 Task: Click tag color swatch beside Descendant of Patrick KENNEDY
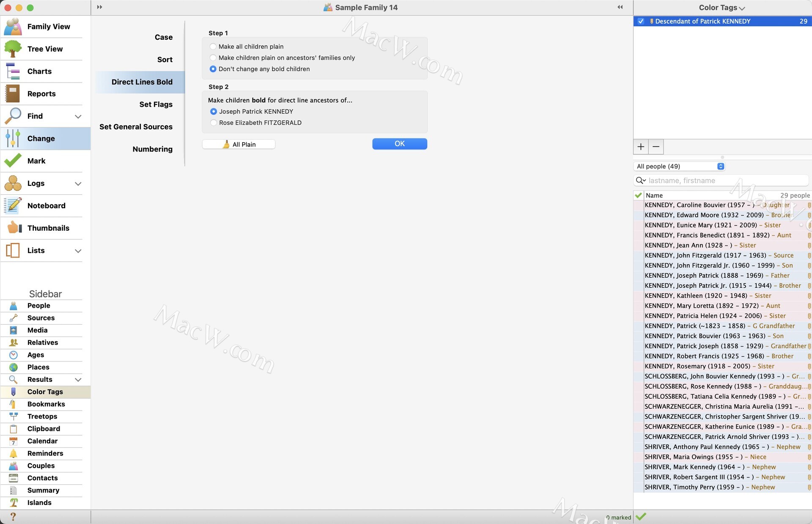(x=651, y=21)
